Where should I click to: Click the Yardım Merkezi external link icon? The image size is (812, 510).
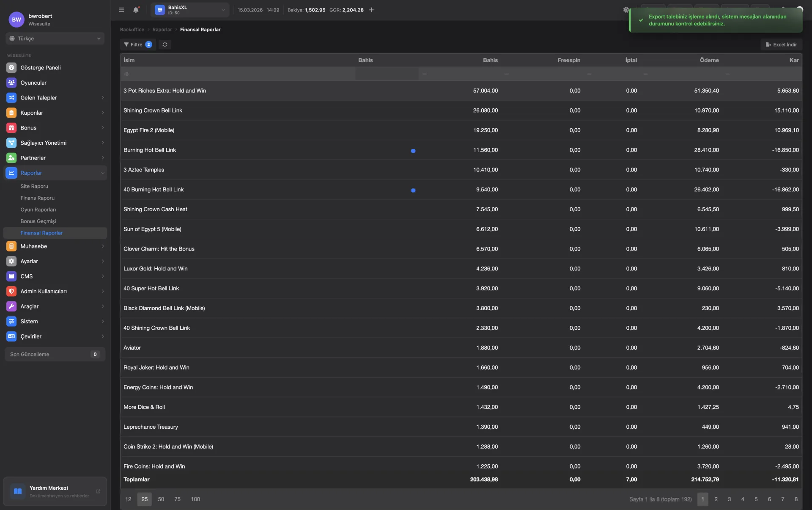[98, 491]
